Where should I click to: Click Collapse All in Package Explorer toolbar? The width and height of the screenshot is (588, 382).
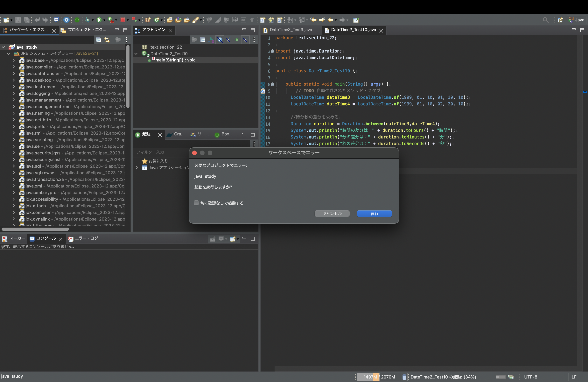point(98,40)
